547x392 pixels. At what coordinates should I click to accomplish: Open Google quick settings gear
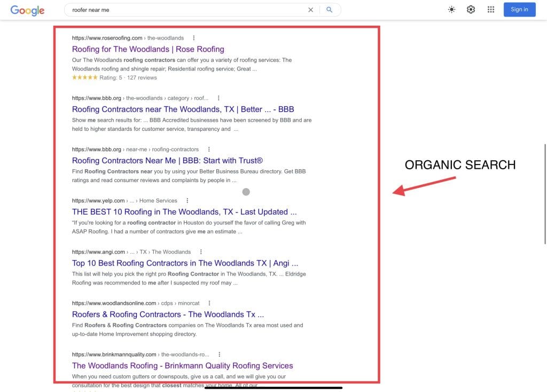[x=471, y=9]
